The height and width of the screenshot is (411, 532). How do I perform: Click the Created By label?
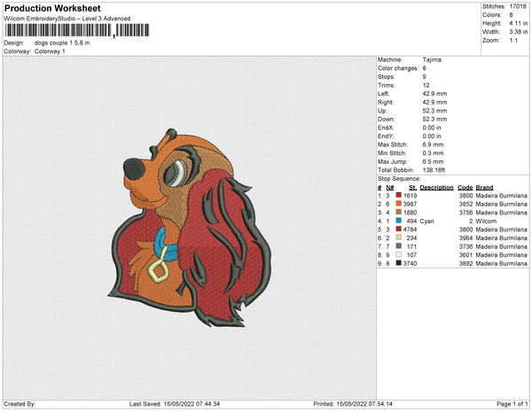coord(20,404)
